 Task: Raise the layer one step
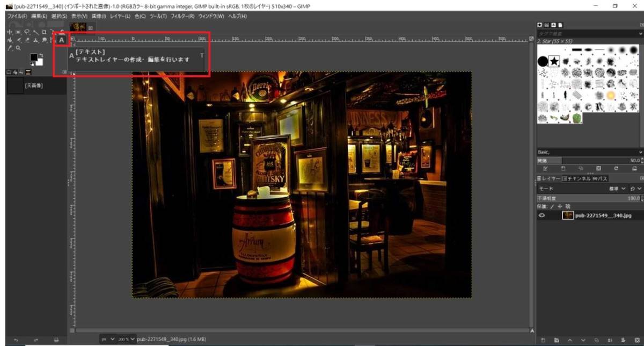point(569,340)
